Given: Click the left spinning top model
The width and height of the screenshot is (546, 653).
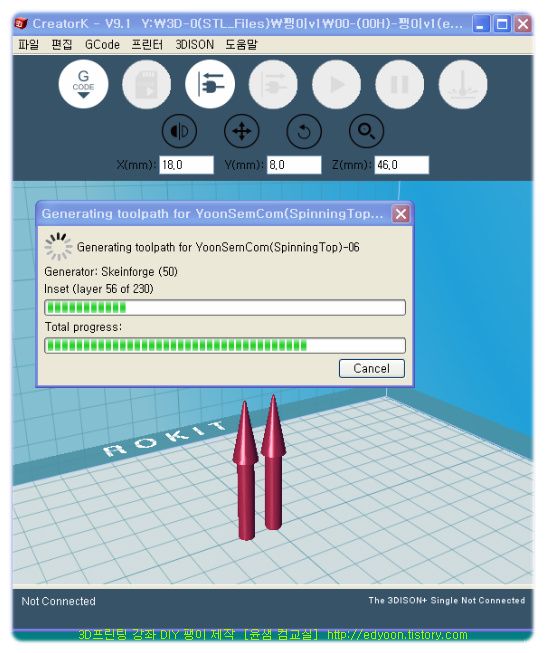Looking at the screenshot, I should coord(246,471).
